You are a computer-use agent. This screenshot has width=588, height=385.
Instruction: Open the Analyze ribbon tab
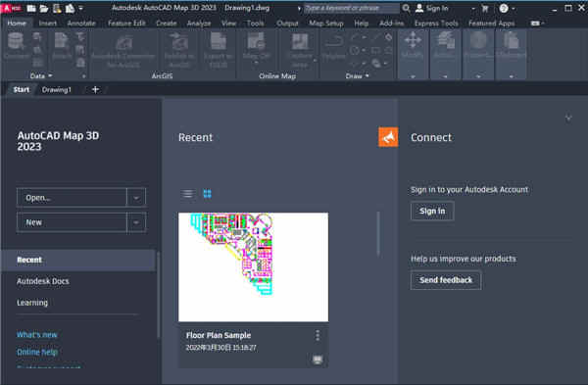pyautogui.click(x=199, y=24)
